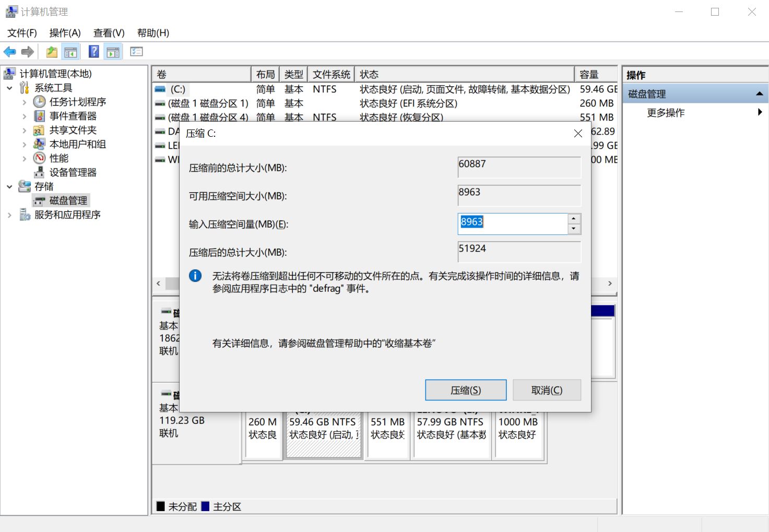This screenshot has width=769, height=532.
Task: Increase shrink amount using the up stepper arrow
Action: click(x=573, y=219)
